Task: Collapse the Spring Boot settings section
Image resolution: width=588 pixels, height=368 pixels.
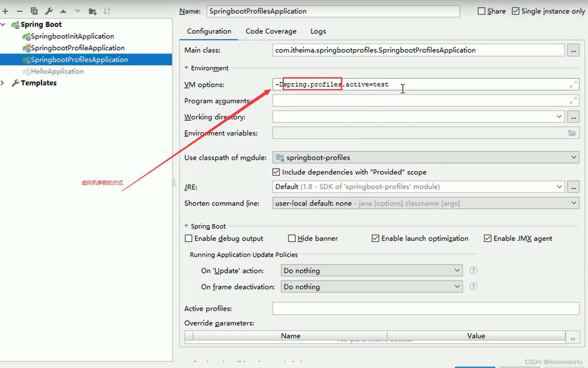Action: [x=186, y=226]
